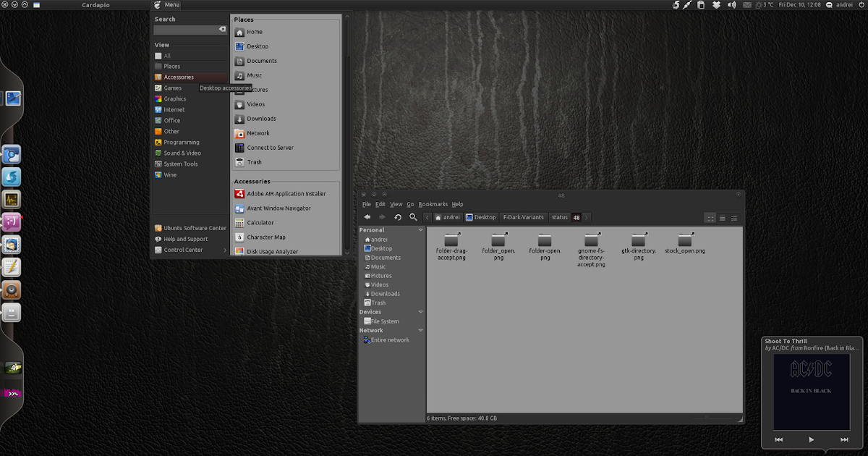
Task: Toggle list view mode in Nautilus
Action: click(721, 217)
